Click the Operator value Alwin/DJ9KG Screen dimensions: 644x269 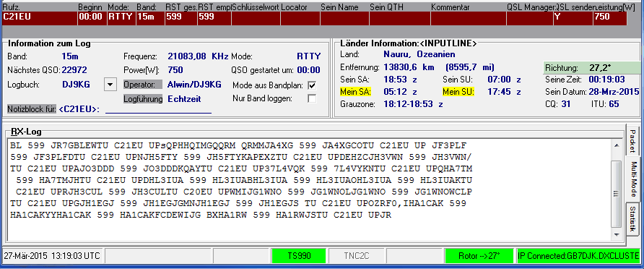pyautogui.click(x=194, y=85)
